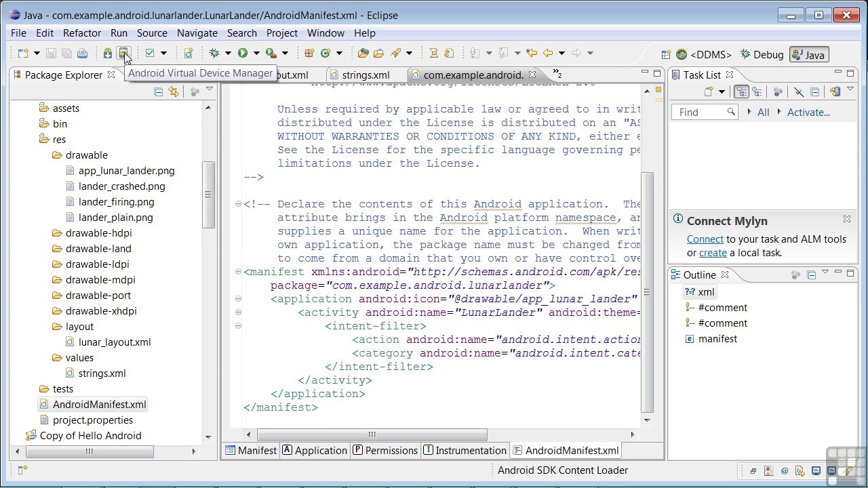Click the All working set link
Viewport: 868px width, 488px height.
coord(763,113)
